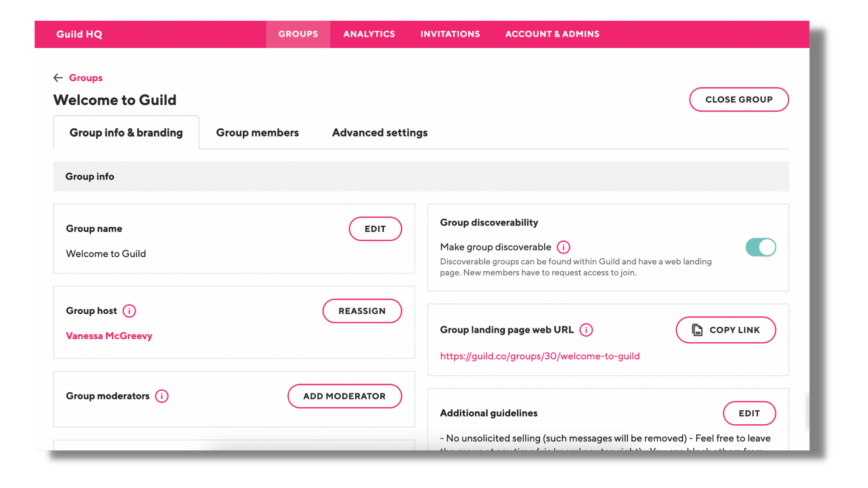Open the Group moderators info icon

click(162, 396)
